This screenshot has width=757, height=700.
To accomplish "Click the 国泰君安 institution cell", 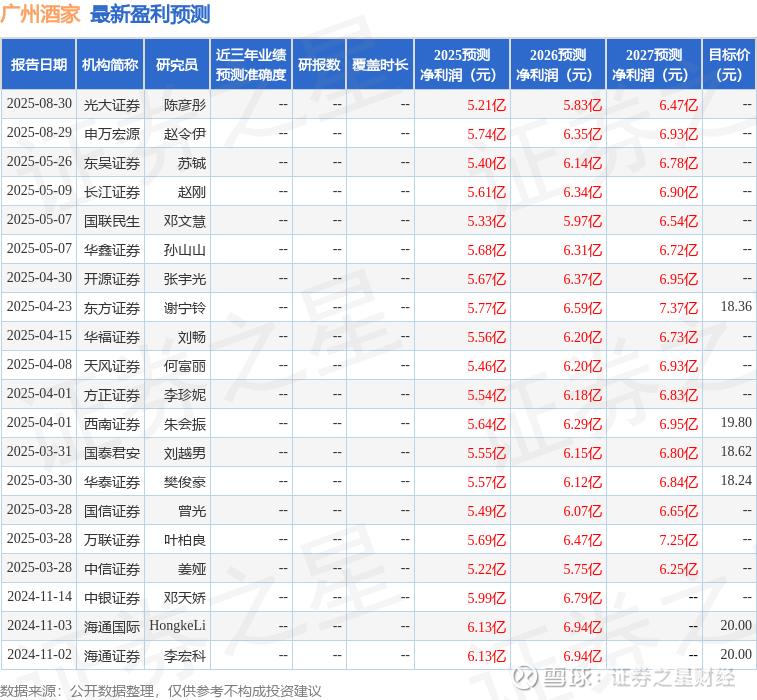I will [112, 453].
